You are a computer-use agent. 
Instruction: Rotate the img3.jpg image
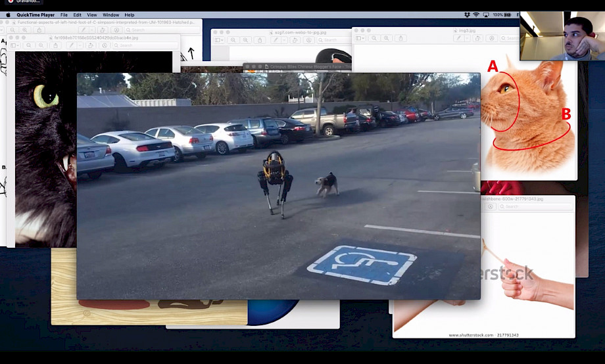(477, 38)
